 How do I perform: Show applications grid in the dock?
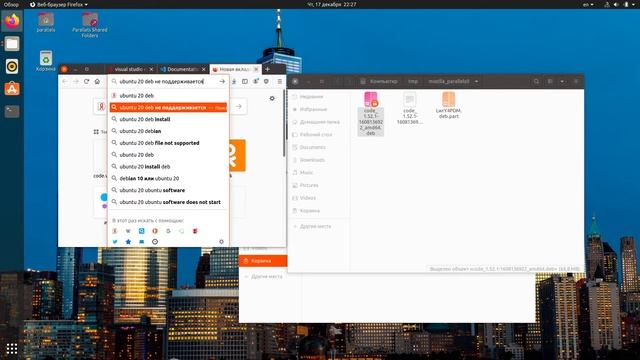click(x=12, y=348)
